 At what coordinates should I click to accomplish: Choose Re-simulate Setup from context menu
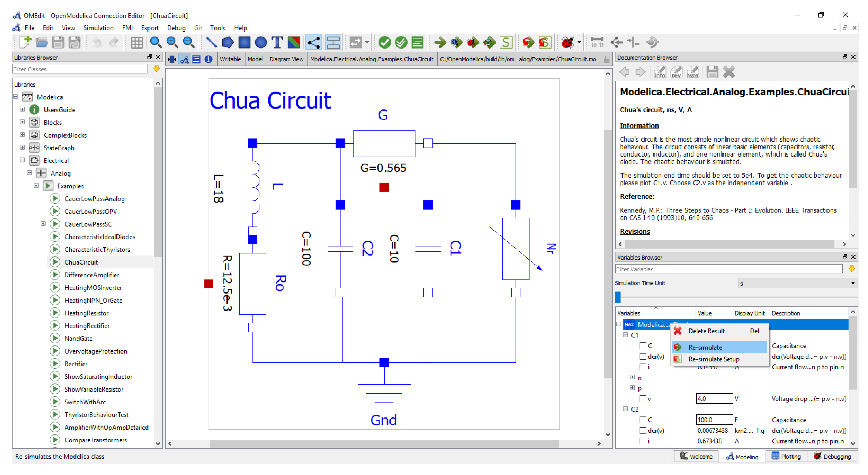point(713,359)
